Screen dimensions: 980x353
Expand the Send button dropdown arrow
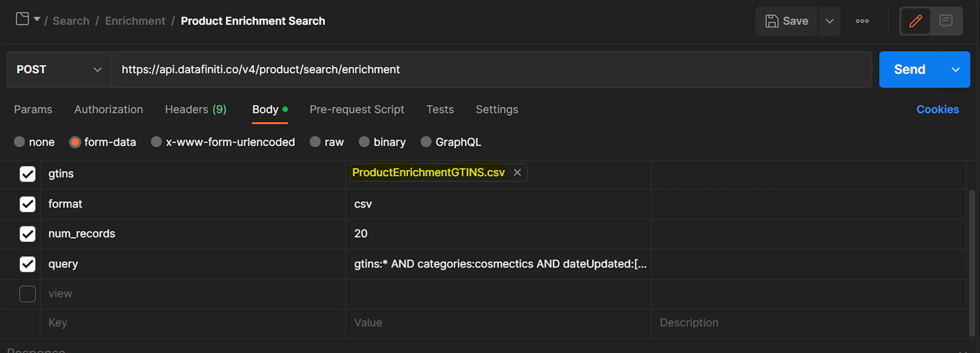(x=956, y=69)
